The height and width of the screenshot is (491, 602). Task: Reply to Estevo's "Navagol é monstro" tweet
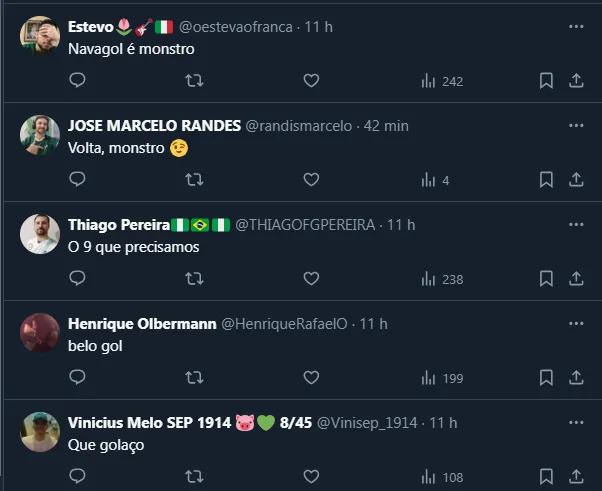(x=78, y=81)
